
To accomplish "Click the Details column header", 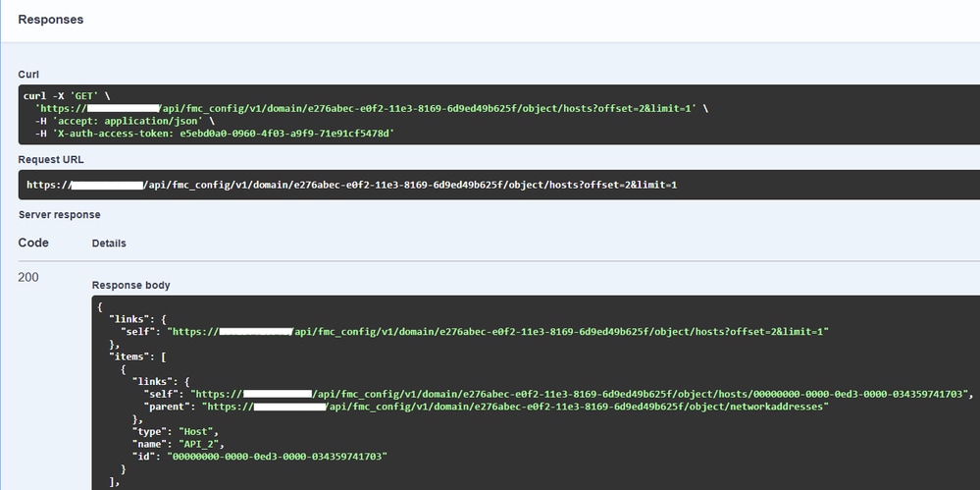I will 109,244.
